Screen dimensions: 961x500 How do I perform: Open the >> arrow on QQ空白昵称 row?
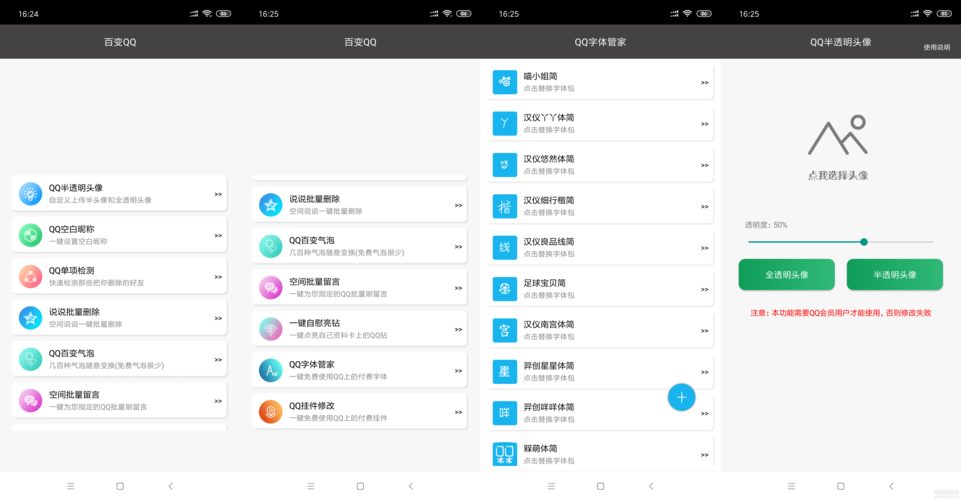(218, 235)
